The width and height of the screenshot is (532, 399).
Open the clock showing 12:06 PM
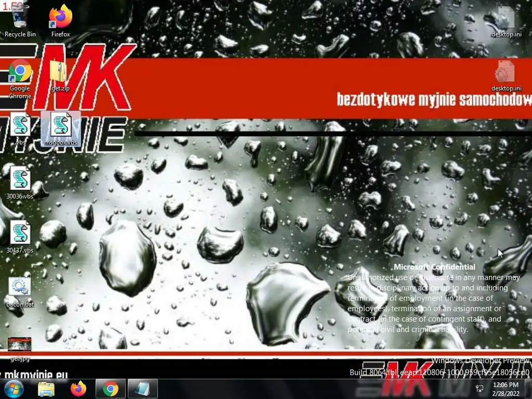coord(506,385)
